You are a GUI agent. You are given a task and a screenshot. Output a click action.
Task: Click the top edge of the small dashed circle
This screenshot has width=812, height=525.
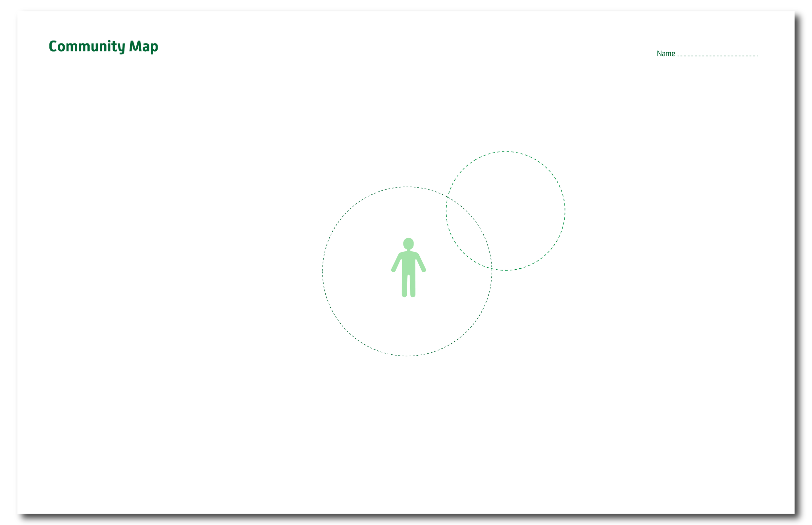(506, 151)
